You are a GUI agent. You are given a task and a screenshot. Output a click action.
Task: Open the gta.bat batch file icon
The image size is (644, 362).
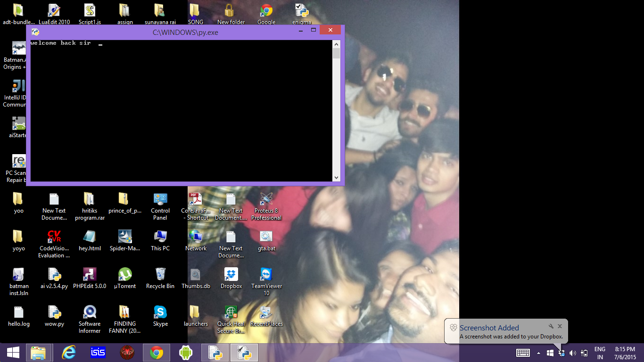pyautogui.click(x=266, y=240)
